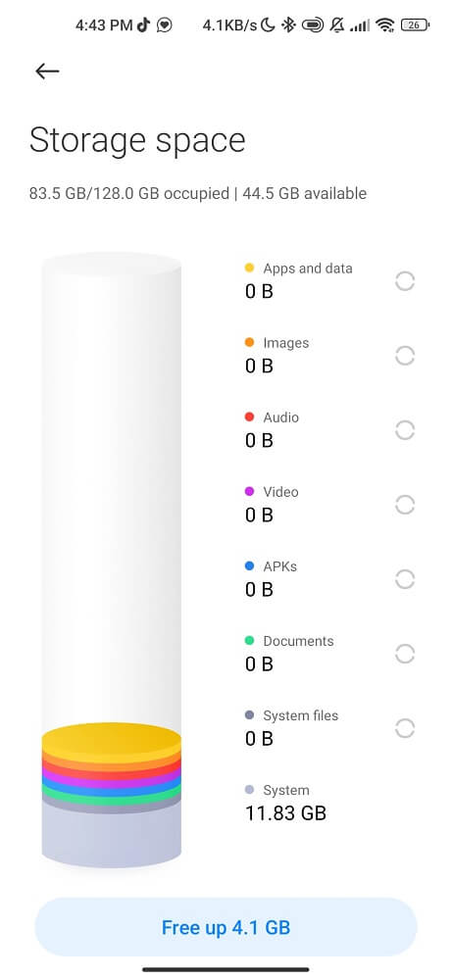Tap the yellow Apps segment of storage cylinder
This screenshot has width=452, height=980.
click(111, 739)
